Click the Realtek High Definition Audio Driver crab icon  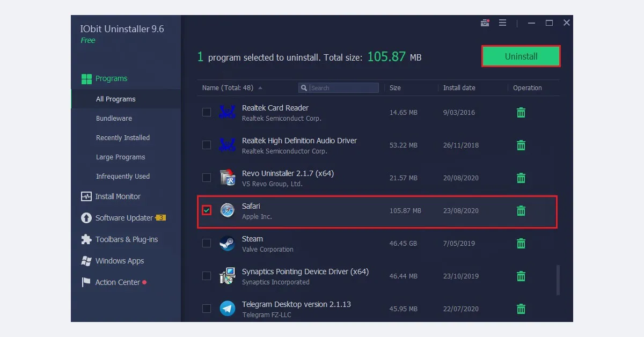point(227,145)
